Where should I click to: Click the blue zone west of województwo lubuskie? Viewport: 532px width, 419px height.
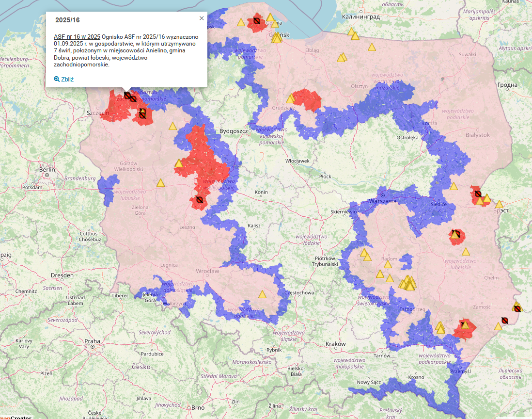(x=105, y=187)
